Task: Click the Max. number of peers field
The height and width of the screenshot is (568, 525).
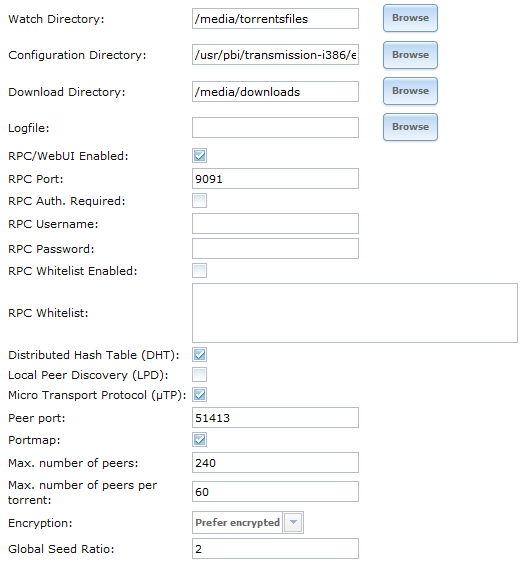Action: [x=275, y=463]
